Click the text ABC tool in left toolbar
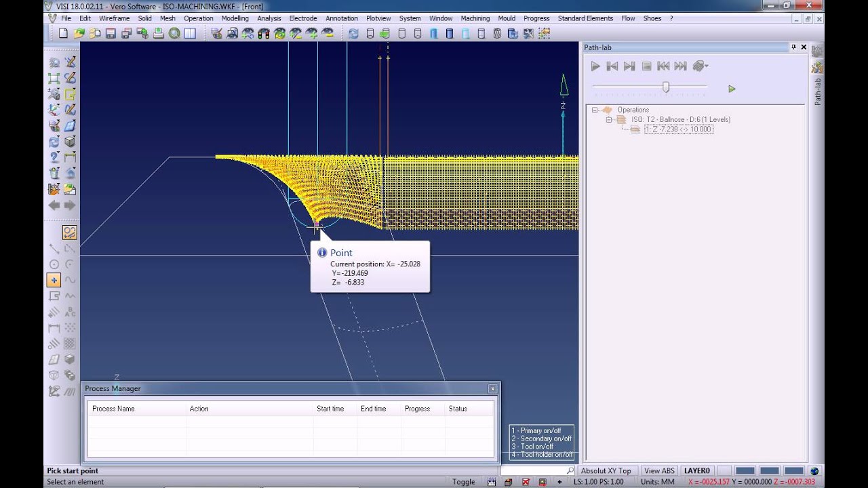Image resolution: width=868 pixels, height=488 pixels. click(x=70, y=312)
